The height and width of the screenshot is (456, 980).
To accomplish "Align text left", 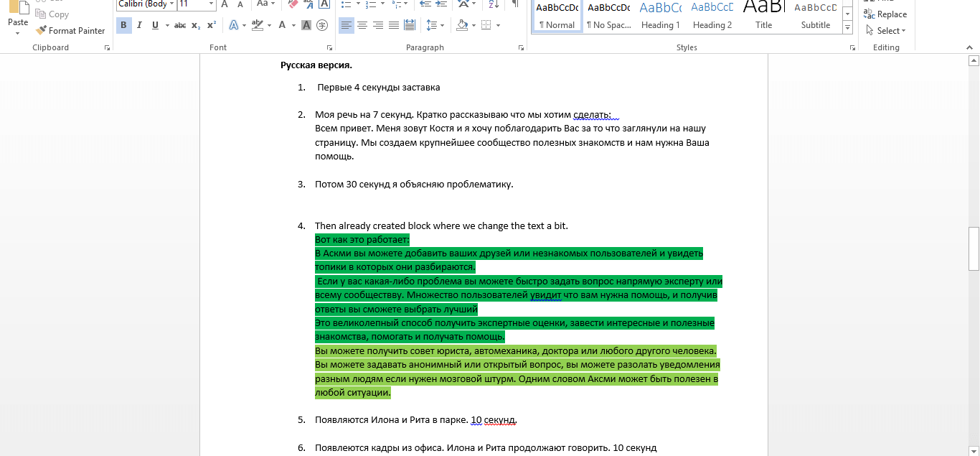I will coord(347,25).
